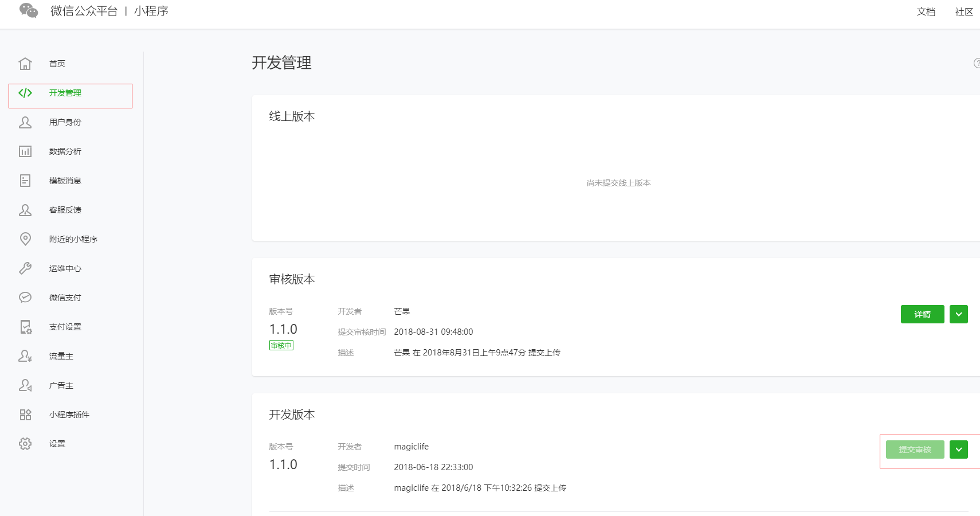The height and width of the screenshot is (516, 980).
Task: Expand dropdown arrow next to 提交审核
Action: click(959, 449)
